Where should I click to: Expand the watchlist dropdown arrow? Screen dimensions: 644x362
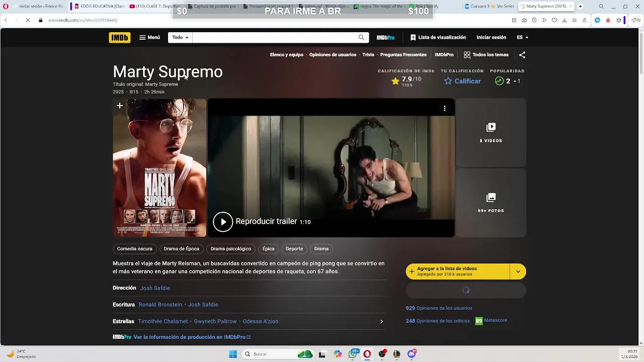click(x=518, y=271)
